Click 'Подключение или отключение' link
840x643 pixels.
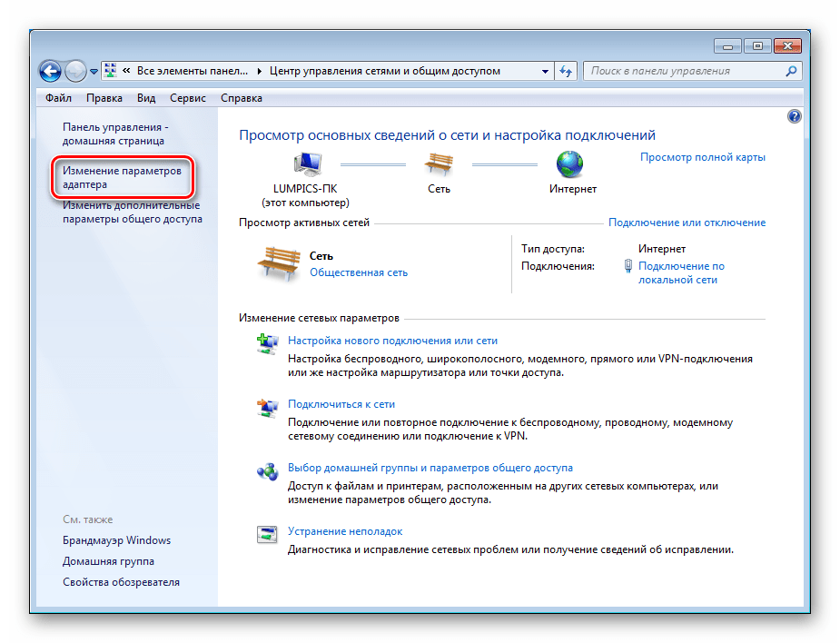point(687,223)
